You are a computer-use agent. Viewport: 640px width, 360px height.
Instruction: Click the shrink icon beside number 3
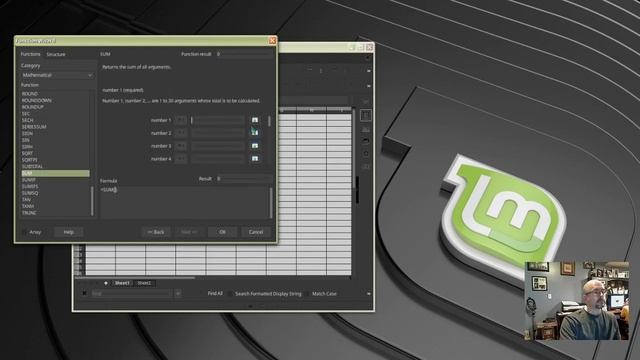[x=255, y=146]
